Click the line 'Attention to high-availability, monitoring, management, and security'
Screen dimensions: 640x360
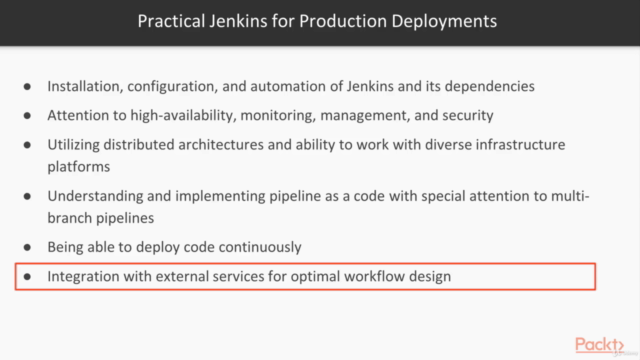[270, 116]
